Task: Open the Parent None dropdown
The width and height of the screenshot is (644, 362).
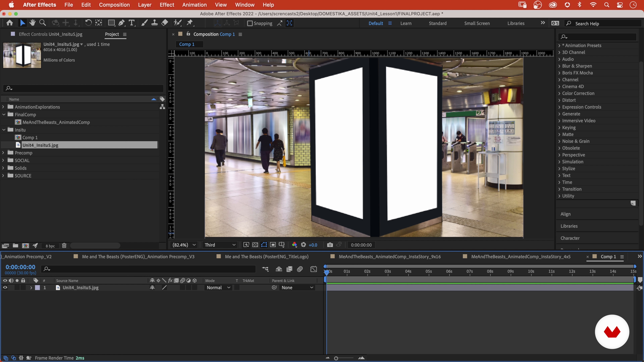Action: [x=297, y=288]
